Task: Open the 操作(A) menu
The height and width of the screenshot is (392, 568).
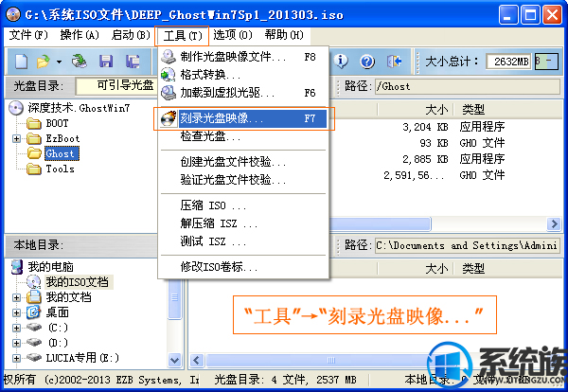Action: [x=80, y=35]
